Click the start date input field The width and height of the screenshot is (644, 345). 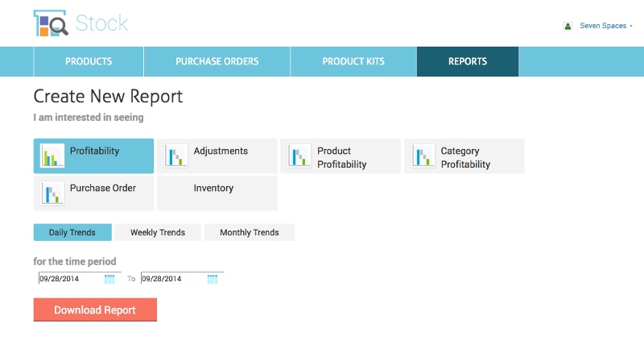[70, 279]
